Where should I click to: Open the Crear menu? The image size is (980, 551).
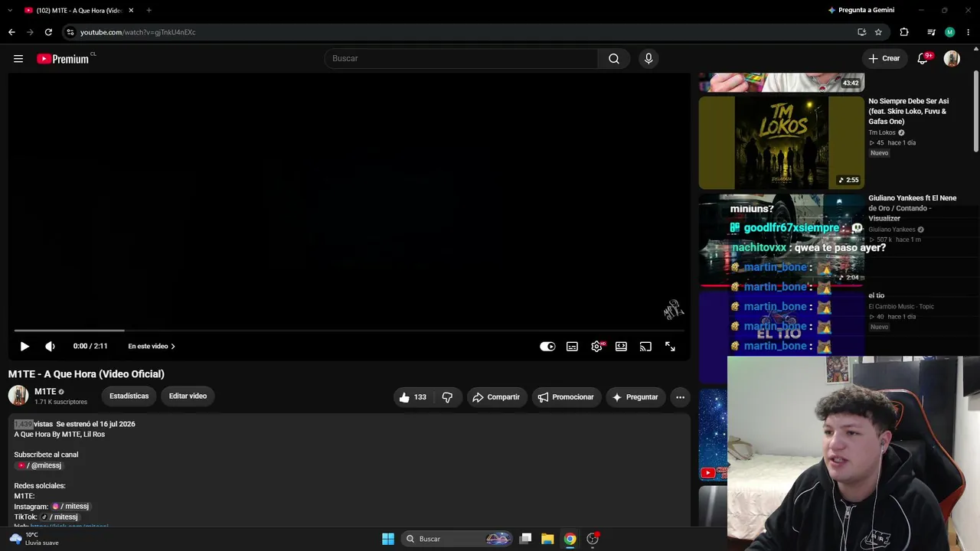click(884, 59)
